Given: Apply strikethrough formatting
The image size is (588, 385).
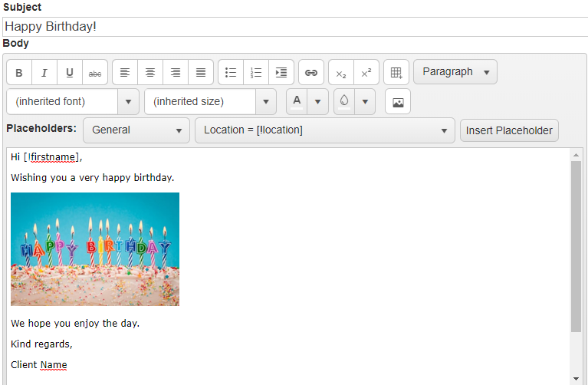Looking at the screenshot, I should coord(95,72).
